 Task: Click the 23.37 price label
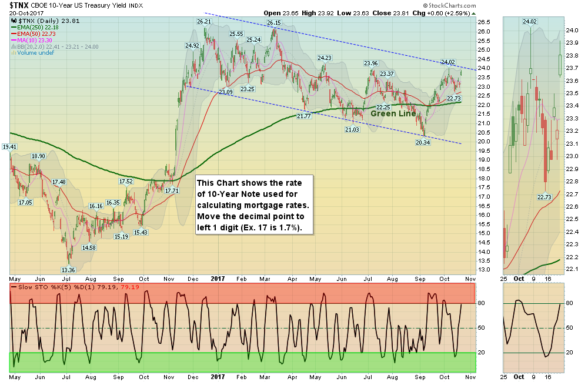pyautogui.click(x=387, y=74)
